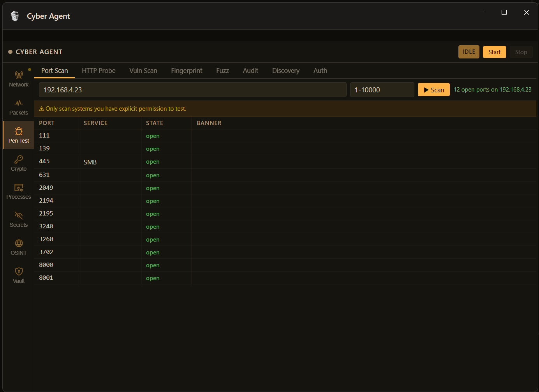Switch to the Port Scan tab
Viewport: 539px width, 392px height.
55,71
